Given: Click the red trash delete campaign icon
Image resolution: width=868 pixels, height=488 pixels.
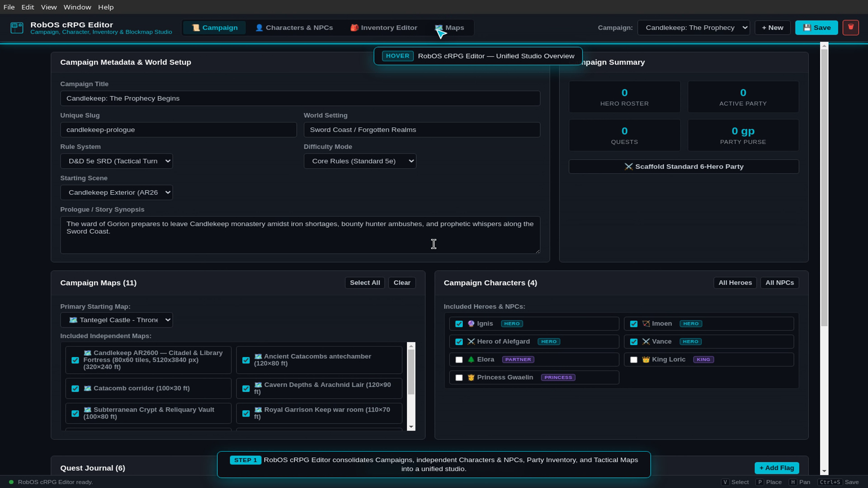Looking at the screenshot, I should 850,28.
